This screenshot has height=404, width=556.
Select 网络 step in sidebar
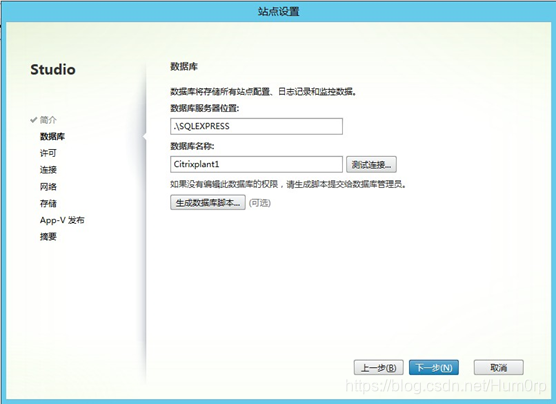[48, 187]
